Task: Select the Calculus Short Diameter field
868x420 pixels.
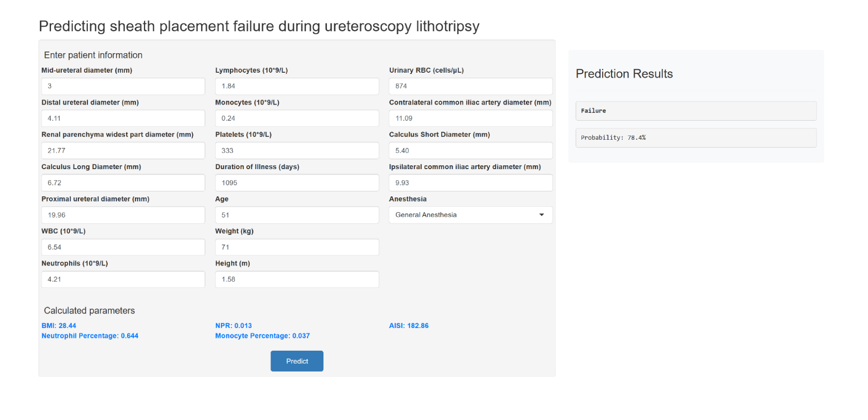Action: [470, 151]
